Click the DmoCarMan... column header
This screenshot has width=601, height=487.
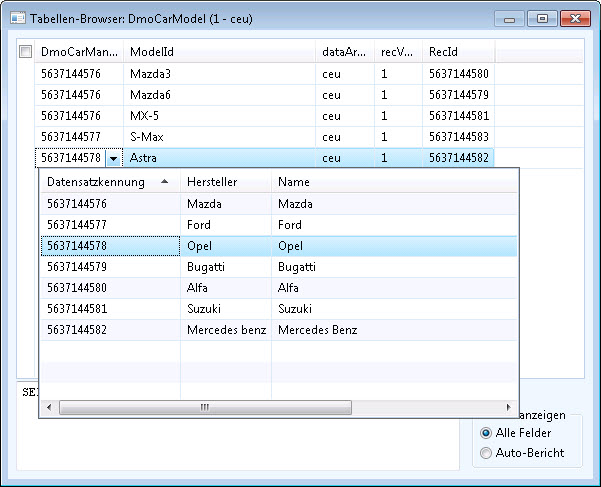[79, 52]
